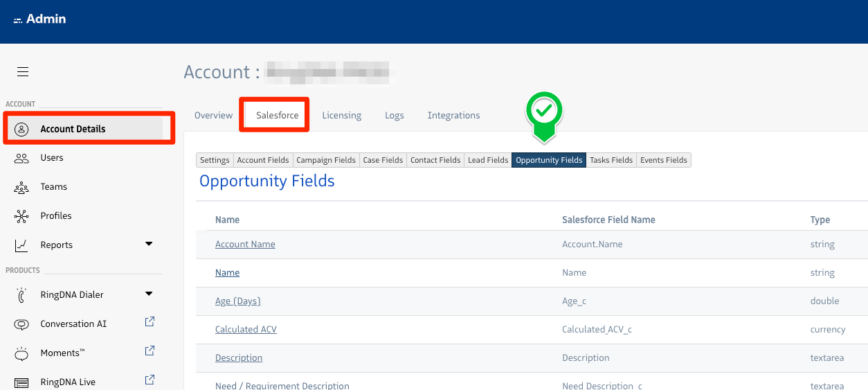
Task: Select the Campaign Fields sub-tab
Action: (x=326, y=160)
